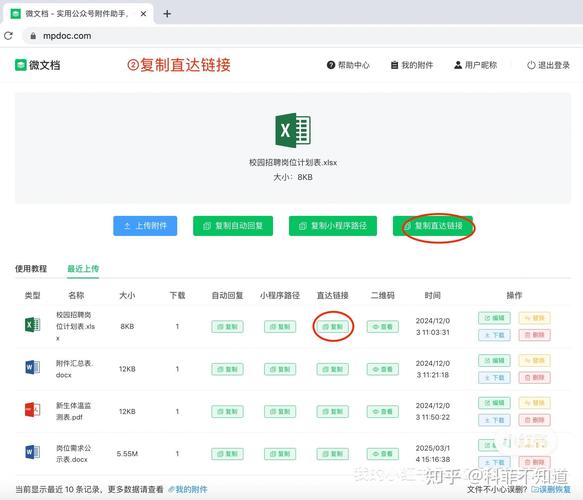Copy 小程序路径 for 校园招聘岗位计划表.xlsx

280,327
